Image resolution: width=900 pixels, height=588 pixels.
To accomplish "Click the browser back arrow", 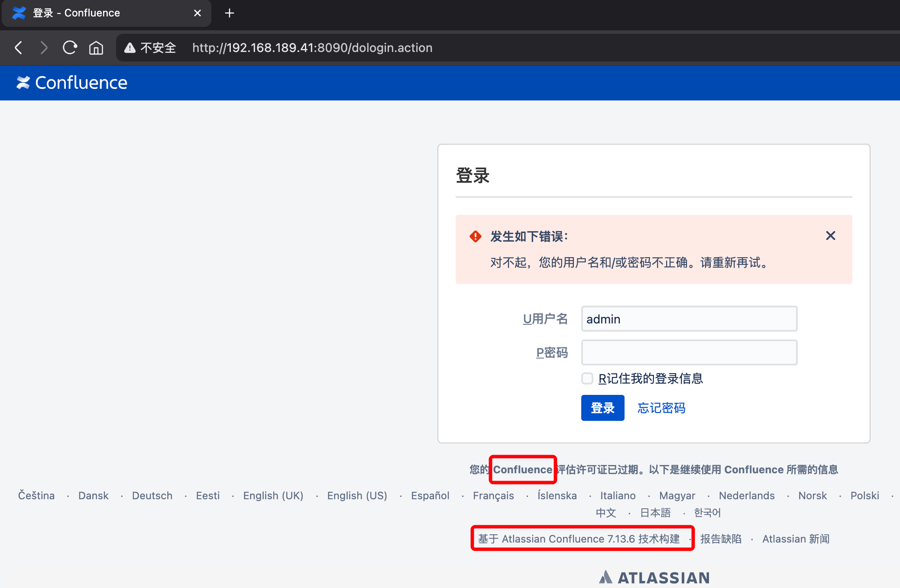I will [x=19, y=48].
